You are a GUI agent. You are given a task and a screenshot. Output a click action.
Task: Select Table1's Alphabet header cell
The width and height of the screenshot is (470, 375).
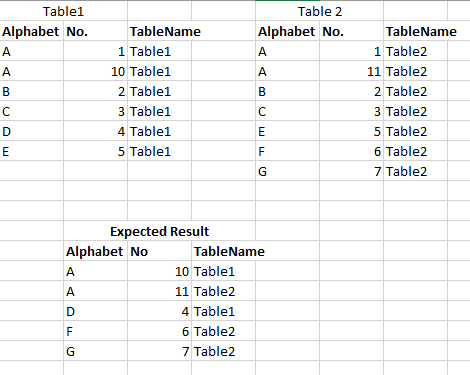pyautogui.click(x=31, y=31)
